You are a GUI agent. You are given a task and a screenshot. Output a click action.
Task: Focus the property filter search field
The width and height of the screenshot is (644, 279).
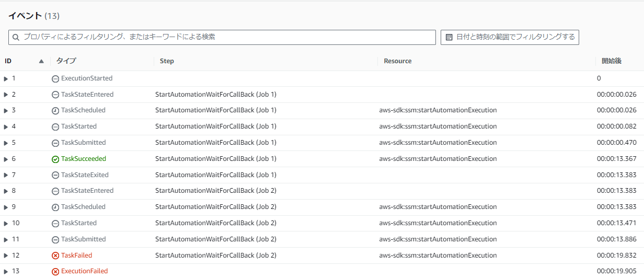[222, 37]
